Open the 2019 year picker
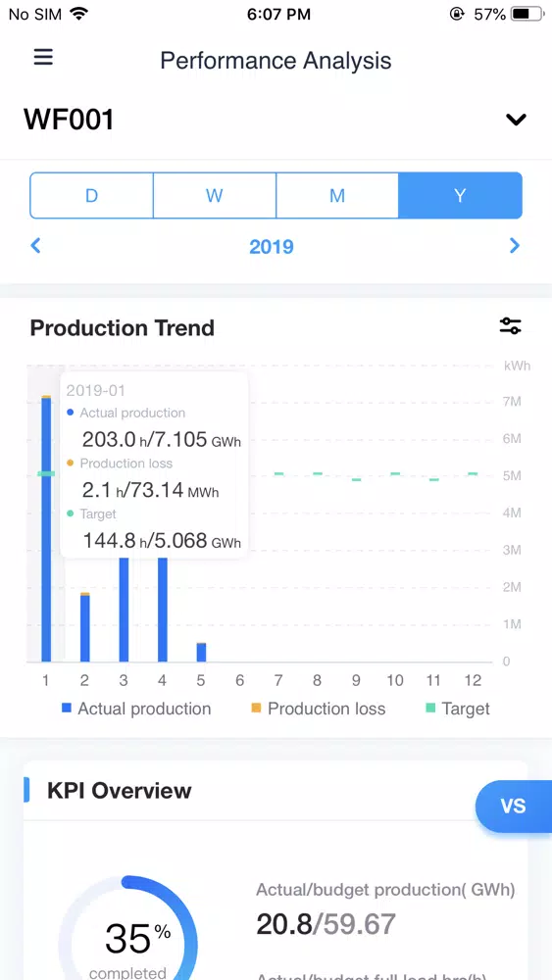This screenshot has height=980, width=552. [x=272, y=246]
